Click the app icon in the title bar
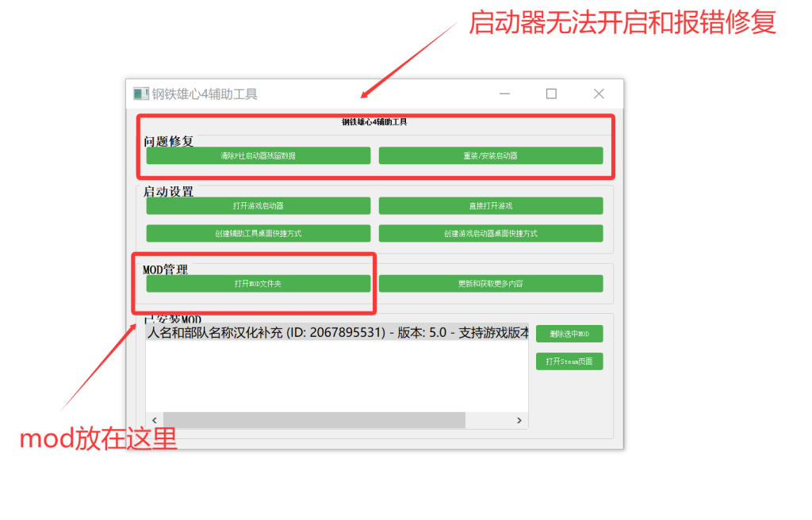Image resolution: width=812 pixels, height=520 pixels. [x=141, y=94]
